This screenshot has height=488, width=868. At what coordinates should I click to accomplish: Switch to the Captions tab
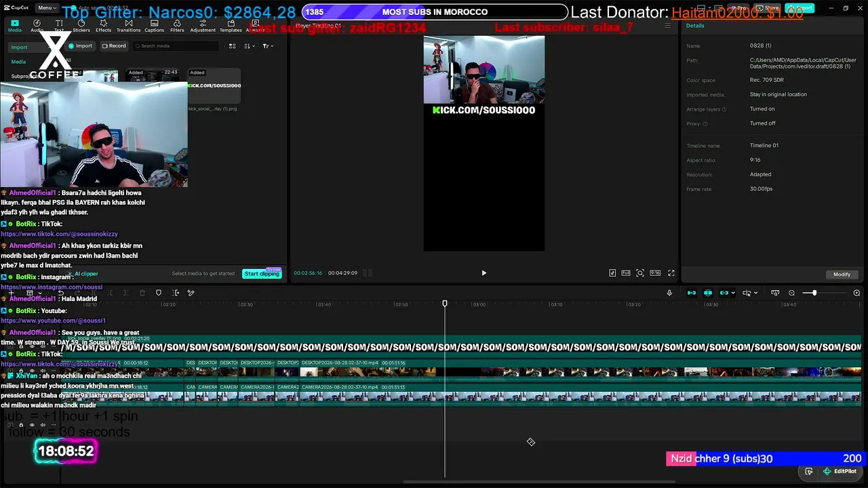[154, 26]
